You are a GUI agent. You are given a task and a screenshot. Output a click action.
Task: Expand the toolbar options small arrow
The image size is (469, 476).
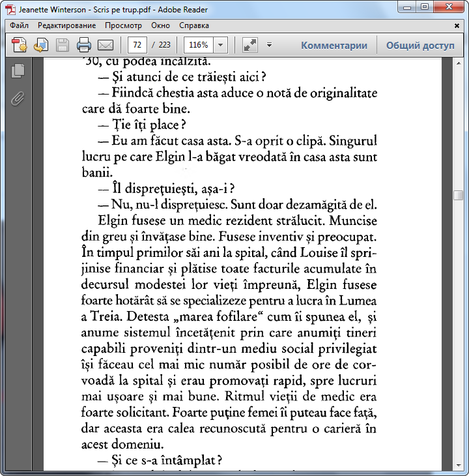pos(269,45)
